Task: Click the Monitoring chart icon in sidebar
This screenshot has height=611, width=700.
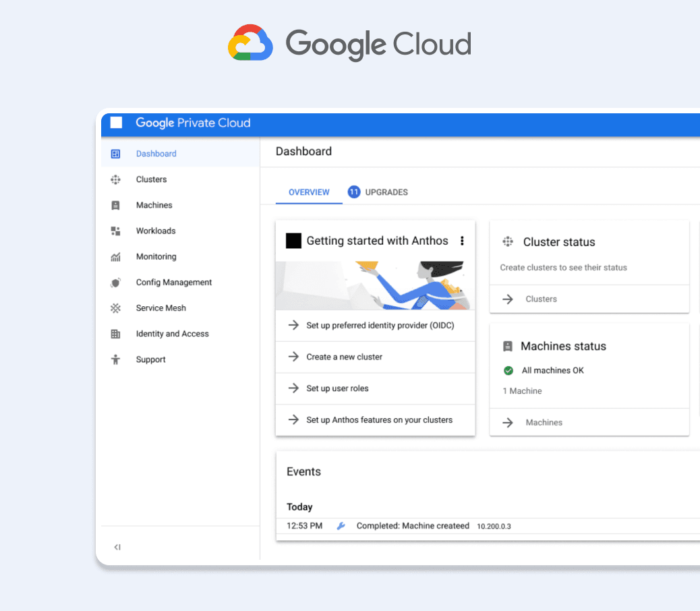Action: point(115,257)
